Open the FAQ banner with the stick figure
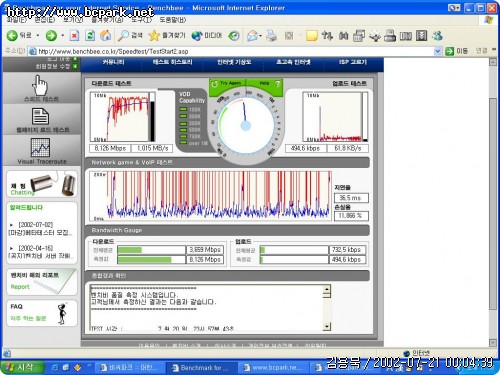This screenshot has width=500, height=375. pyautogui.click(x=42, y=313)
